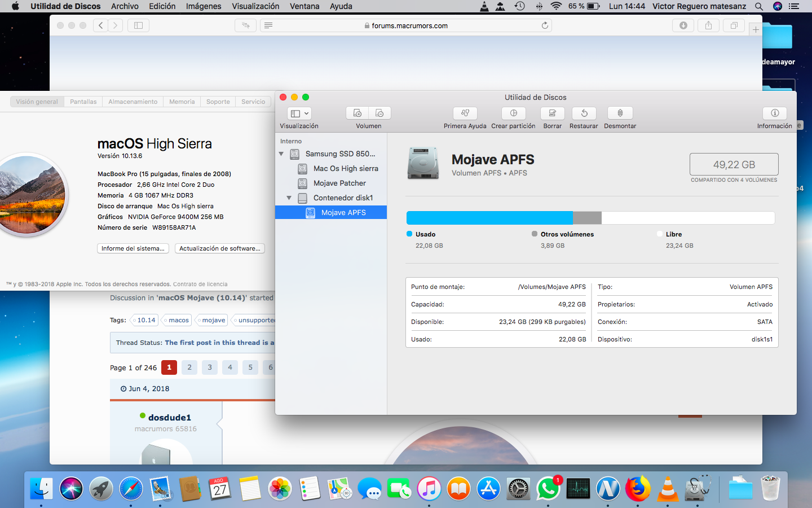Click the Restaurar toolbar icon
The width and height of the screenshot is (812, 508).
click(x=584, y=113)
